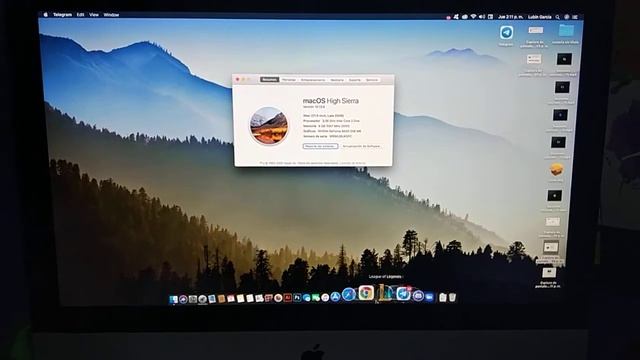Open Spotlight search magnifier icon
The width and height of the screenshot is (640, 360).
(x=558, y=17)
